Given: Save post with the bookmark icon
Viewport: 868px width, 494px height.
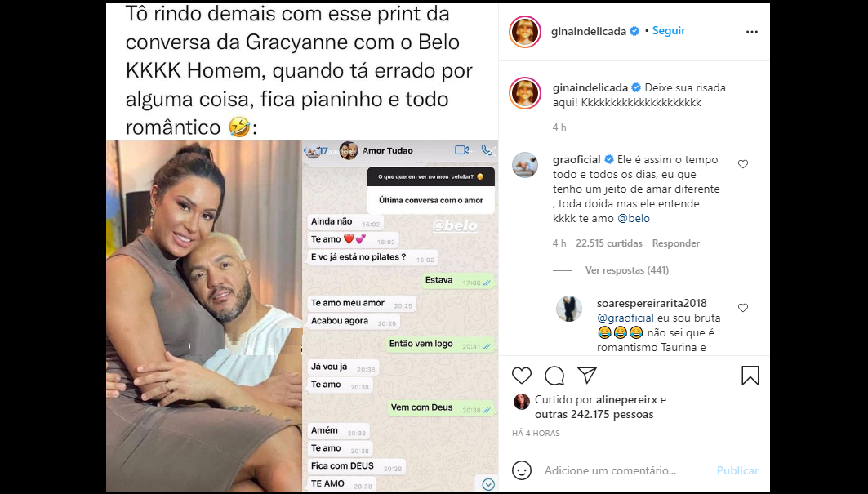Looking at the screenshot, I should [750, 376].
